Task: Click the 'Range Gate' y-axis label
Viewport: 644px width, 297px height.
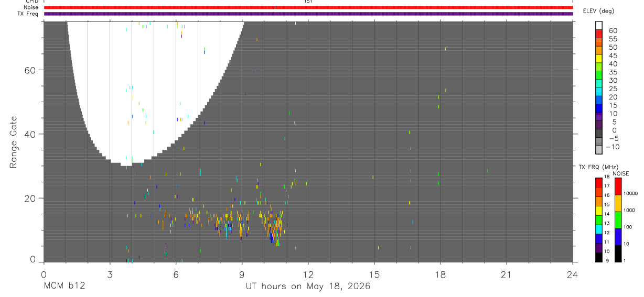Action: 14,142
